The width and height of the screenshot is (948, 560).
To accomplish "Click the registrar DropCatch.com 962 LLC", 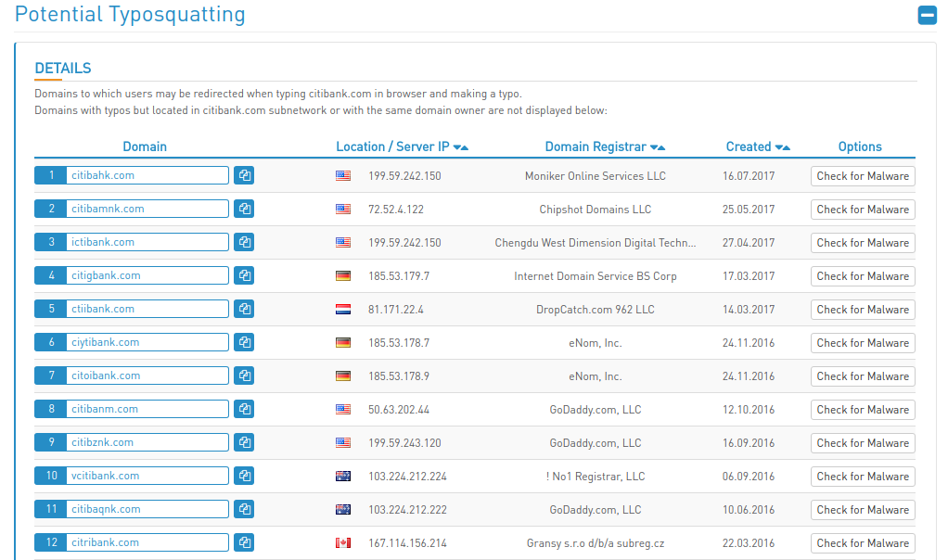I will click(595, 310).
